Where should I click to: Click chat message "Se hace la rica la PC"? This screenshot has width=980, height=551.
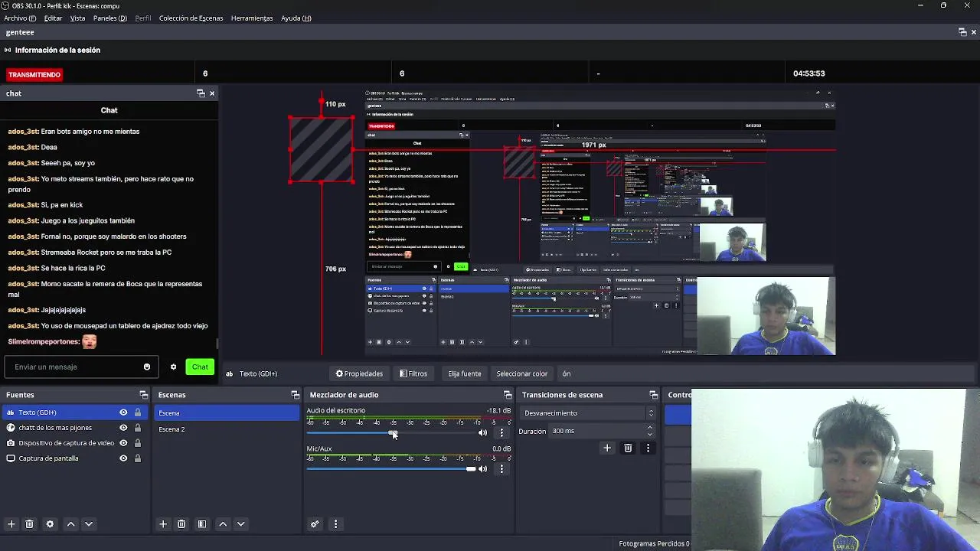click(73, 268)
